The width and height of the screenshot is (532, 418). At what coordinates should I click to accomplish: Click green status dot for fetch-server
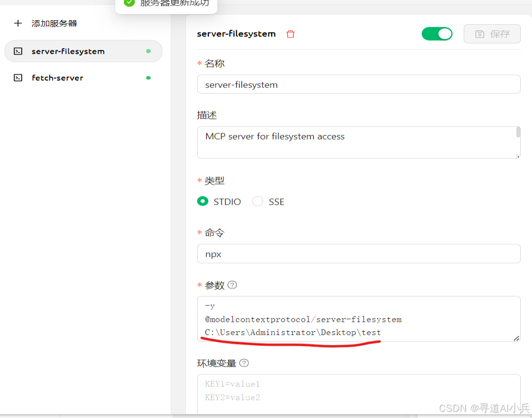pyautogui.click(x=148, y=78)
